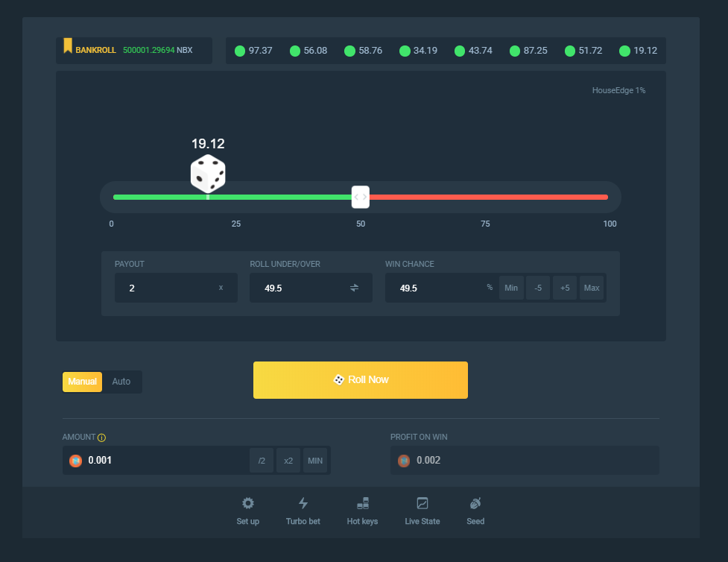Open the Set up gear icon
Screen dimensions: 728x562
(x=248, y=503)
